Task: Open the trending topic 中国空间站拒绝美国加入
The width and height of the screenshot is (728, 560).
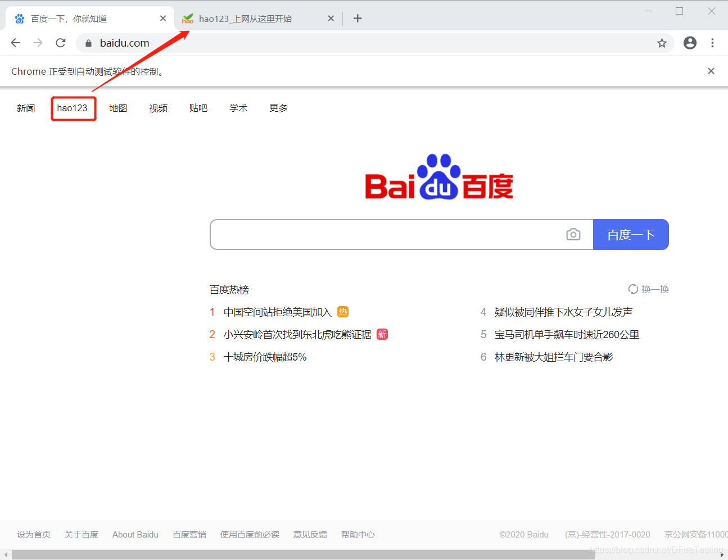Action: [x=276, y=312]
